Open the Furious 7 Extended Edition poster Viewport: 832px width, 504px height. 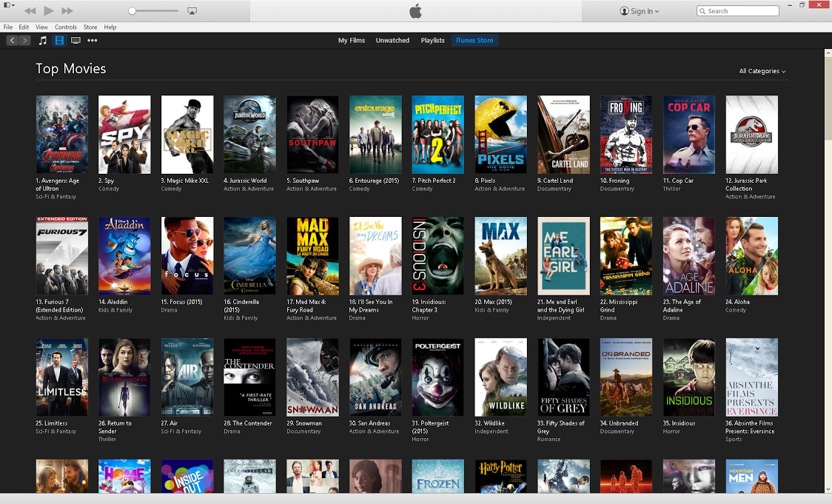click(x=62, y=256)
